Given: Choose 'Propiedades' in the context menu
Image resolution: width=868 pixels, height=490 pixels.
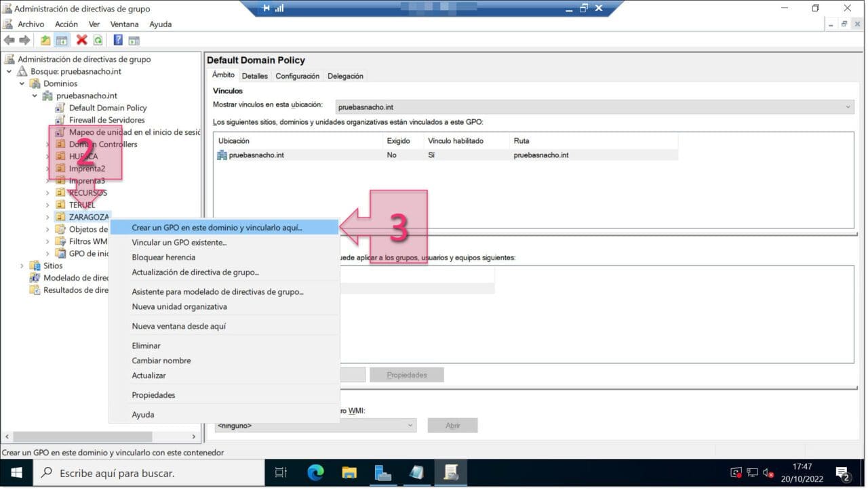Looking at the screenshot, I should 224,395.
